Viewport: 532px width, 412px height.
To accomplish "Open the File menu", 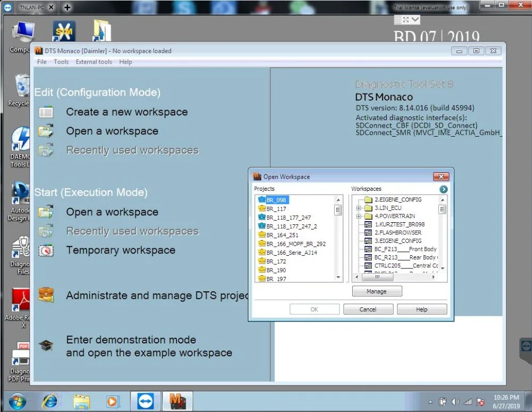I will (41, 62).
